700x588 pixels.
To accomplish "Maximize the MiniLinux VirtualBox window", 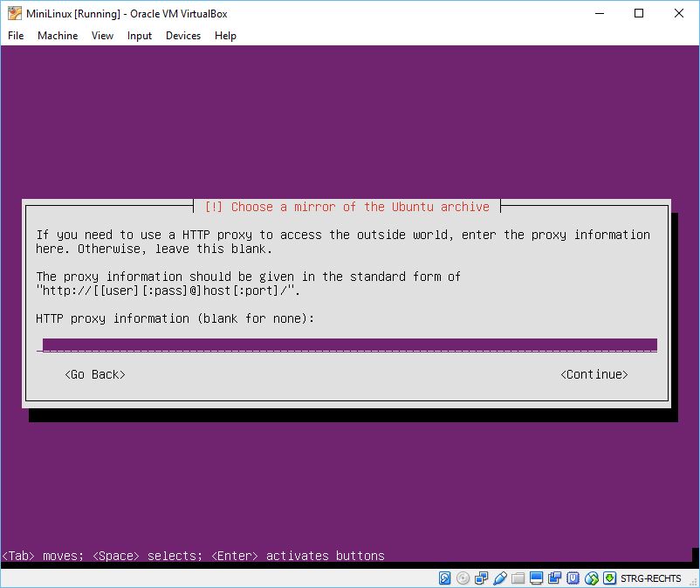I will (639, 13).
